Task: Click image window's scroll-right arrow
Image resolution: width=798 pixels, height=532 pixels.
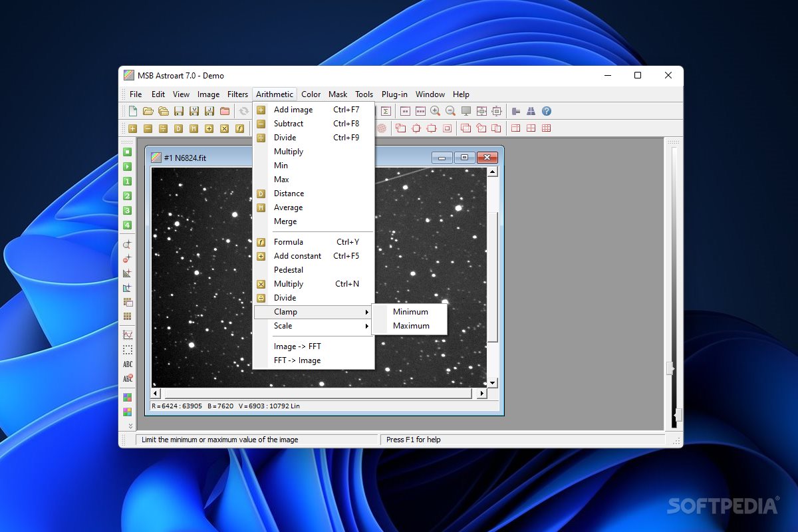Action: pyautogui.click(x=482, y=394)
